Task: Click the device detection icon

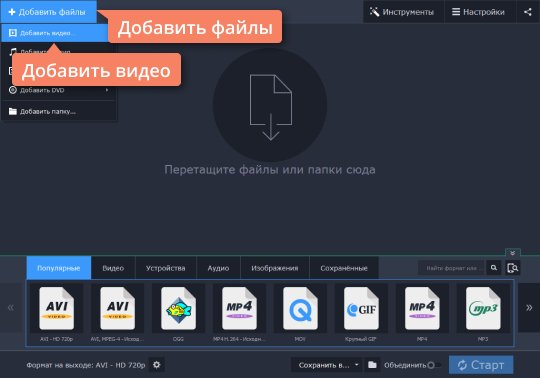Action: click(x=512, y=268)
